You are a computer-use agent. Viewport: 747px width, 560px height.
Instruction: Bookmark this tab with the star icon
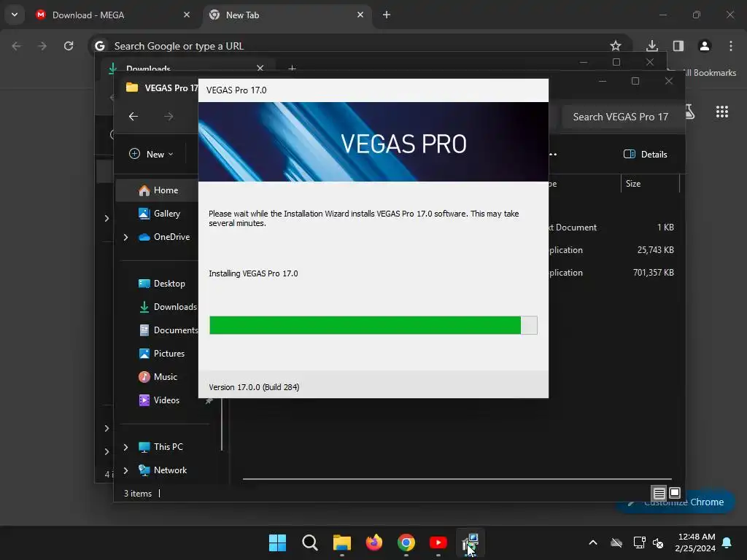click(616, 46)
